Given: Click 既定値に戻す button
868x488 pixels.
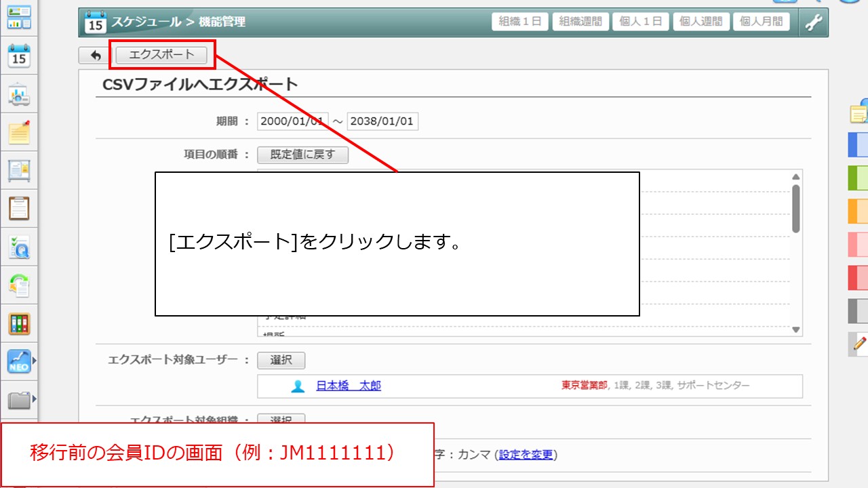Looking at the screenshot, I should [302, 155].
